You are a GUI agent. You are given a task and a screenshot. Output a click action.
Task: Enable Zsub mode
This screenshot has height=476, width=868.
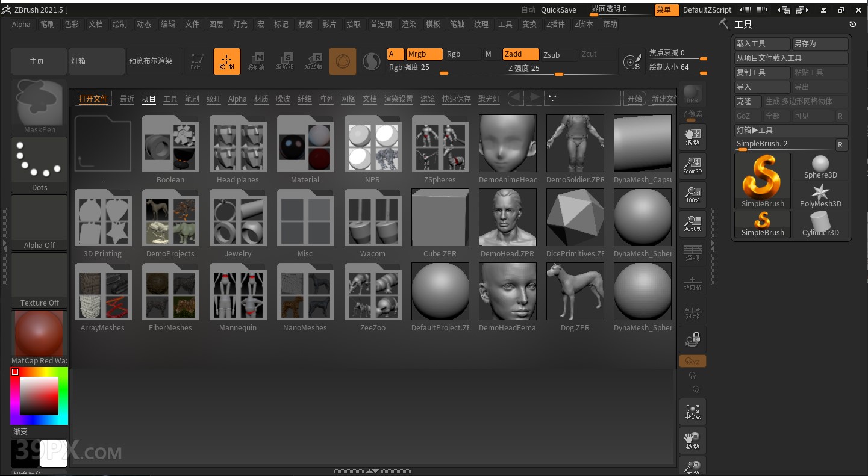[x=559, y=54]
